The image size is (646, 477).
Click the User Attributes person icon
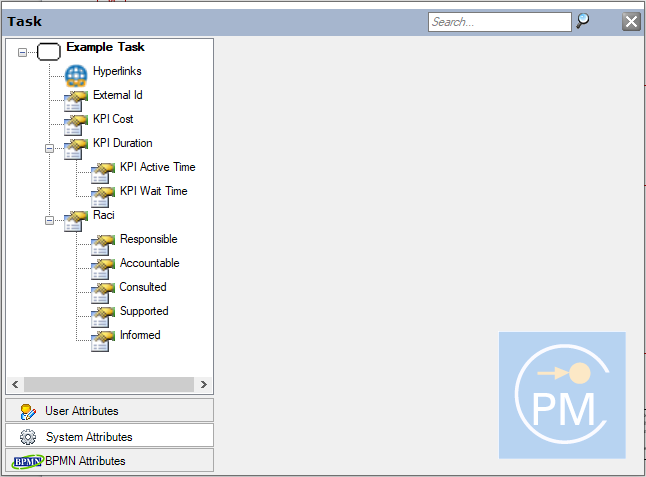(x=28, y=412)
